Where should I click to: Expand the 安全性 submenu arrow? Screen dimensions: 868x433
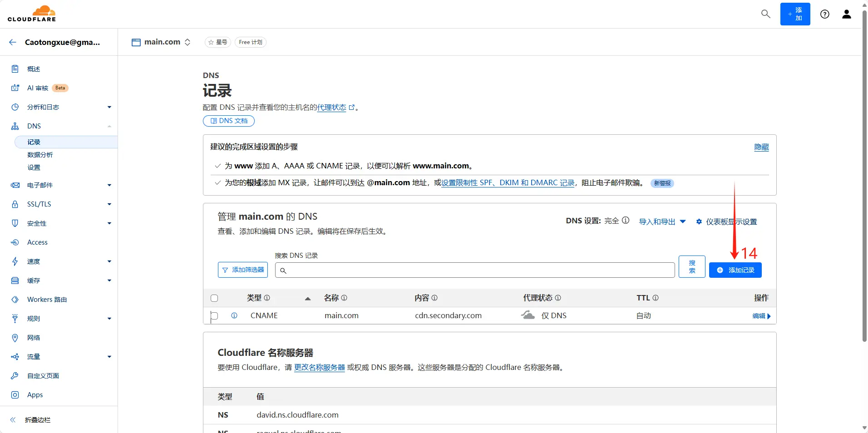(x=109, y=223)
